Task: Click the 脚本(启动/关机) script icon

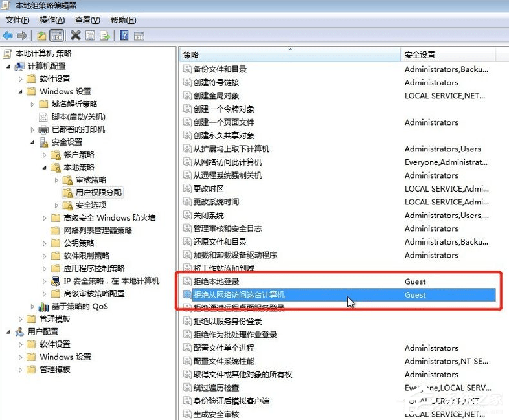Action: [x=43, y=116]
